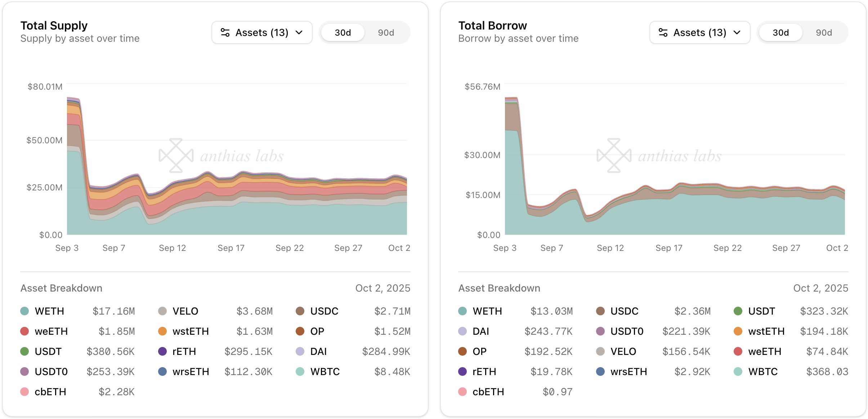Click cbETH entry in Supply breakdown
868x419 pixels.
[50, 392]
